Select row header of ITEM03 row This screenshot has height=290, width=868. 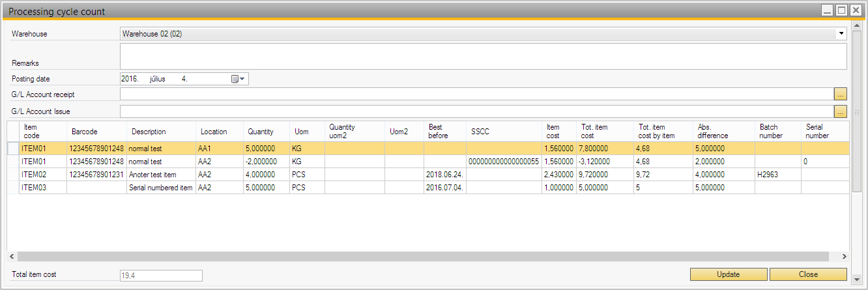[13, 188]
